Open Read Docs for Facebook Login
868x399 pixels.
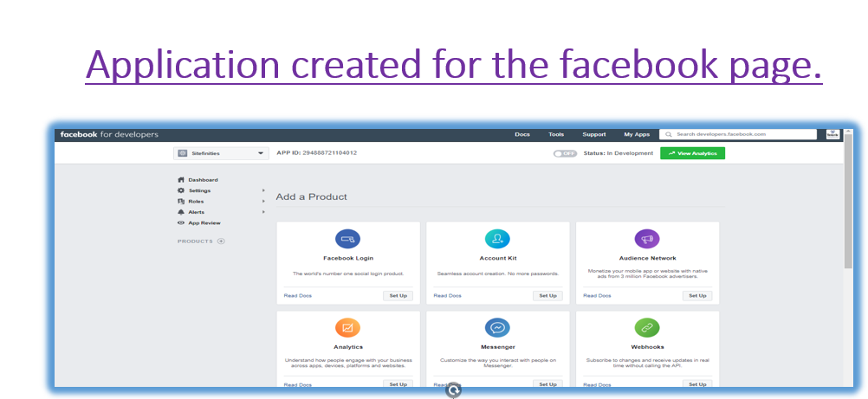pyautogui.click(x=298, y=295)
